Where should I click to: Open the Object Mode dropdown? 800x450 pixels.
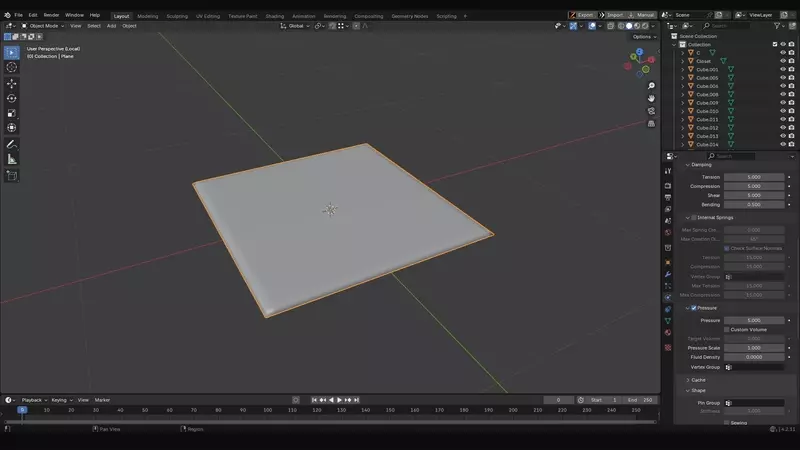pyautogui.click(x=43, y=26)
